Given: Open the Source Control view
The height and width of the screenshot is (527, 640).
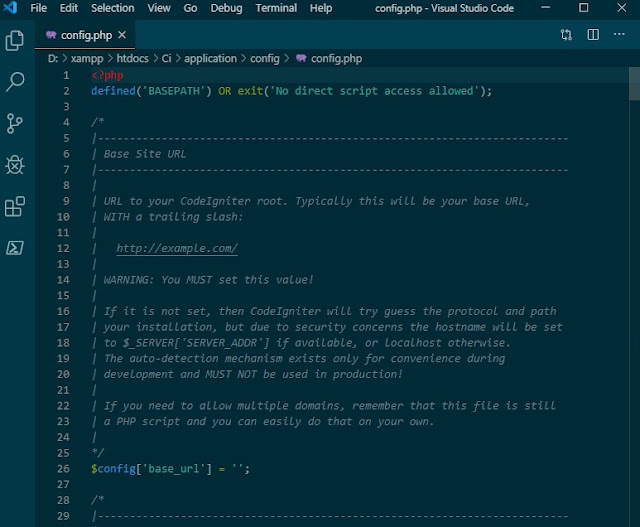Looking at the screenshot, I should pyautogui.click(x=15, y=124).
